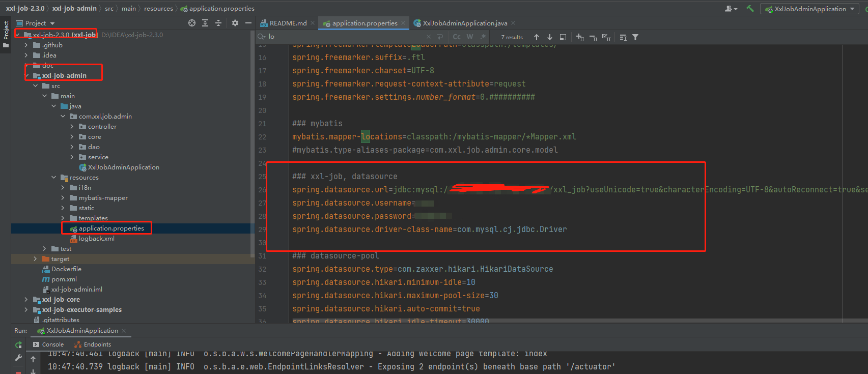Expand the mybatis-mapper folder

(63, 198)
